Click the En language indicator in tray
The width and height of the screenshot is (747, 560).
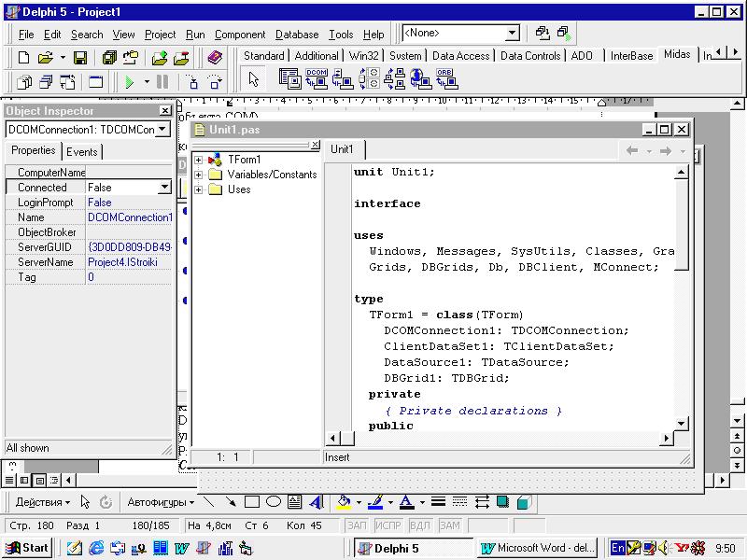point(617,548)
